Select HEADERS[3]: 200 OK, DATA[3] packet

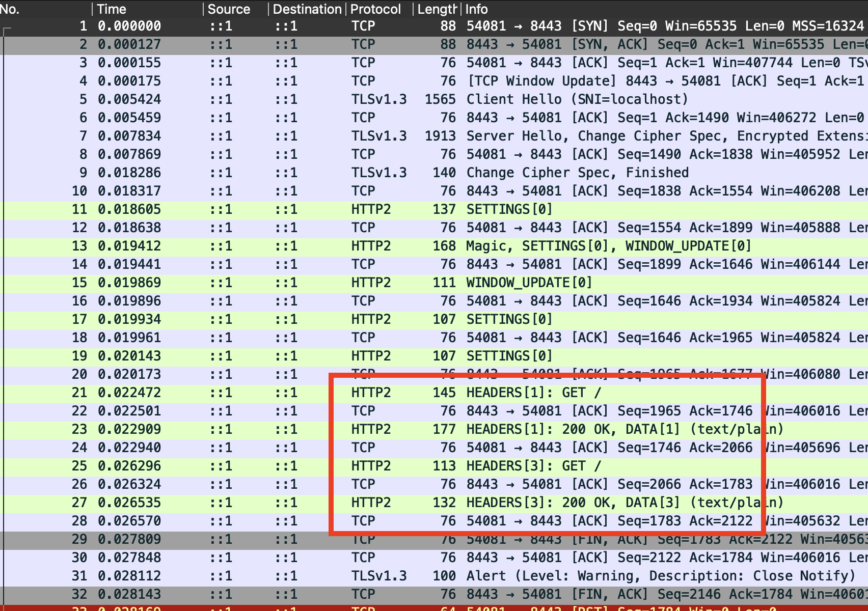(x=434, y=503)
